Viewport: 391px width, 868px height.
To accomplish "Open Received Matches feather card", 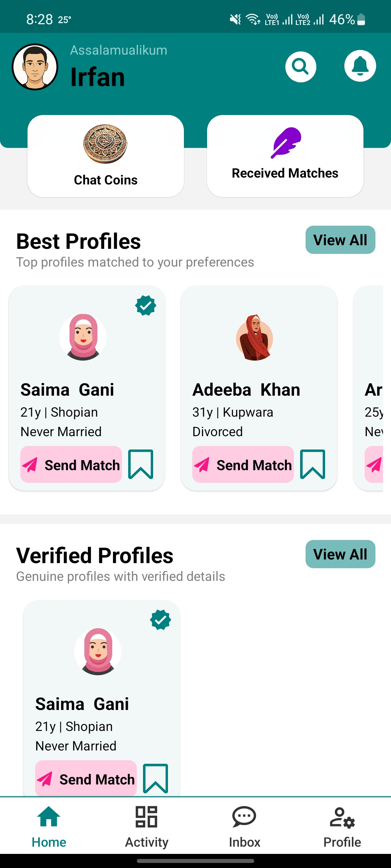I will (285, 156).
